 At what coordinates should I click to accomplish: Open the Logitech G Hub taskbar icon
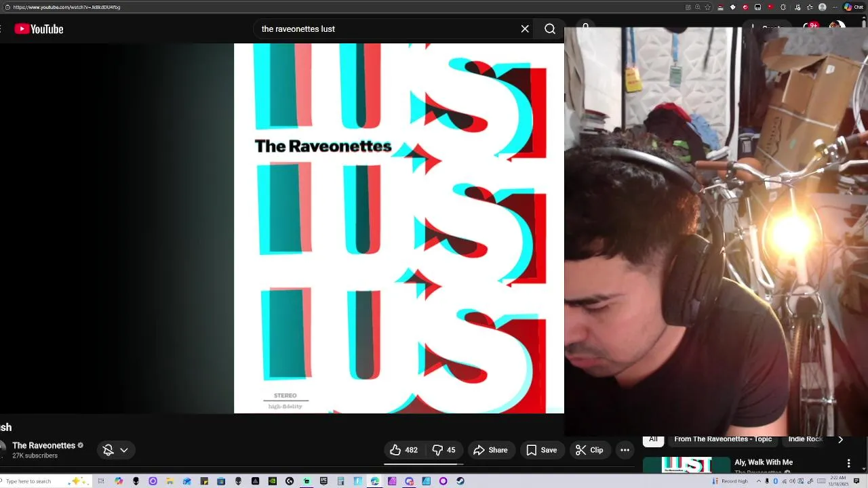click(x=290, y=481)
